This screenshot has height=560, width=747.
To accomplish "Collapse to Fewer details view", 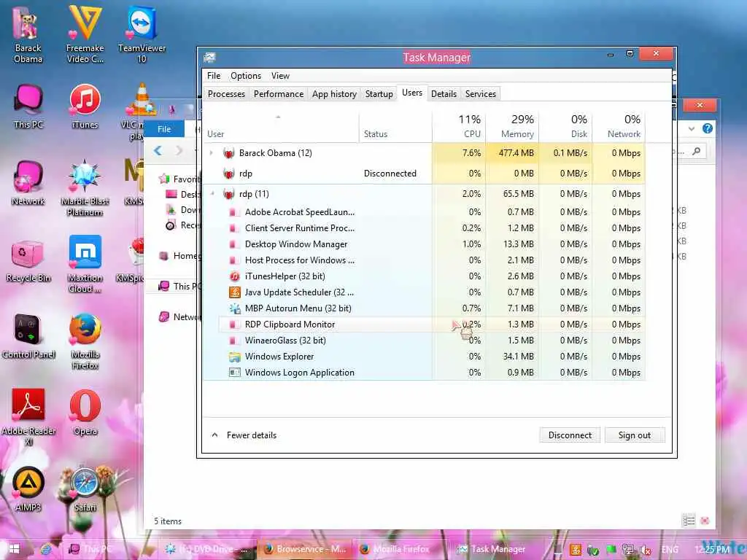I will pyautogui.click(x=244, y=435).
